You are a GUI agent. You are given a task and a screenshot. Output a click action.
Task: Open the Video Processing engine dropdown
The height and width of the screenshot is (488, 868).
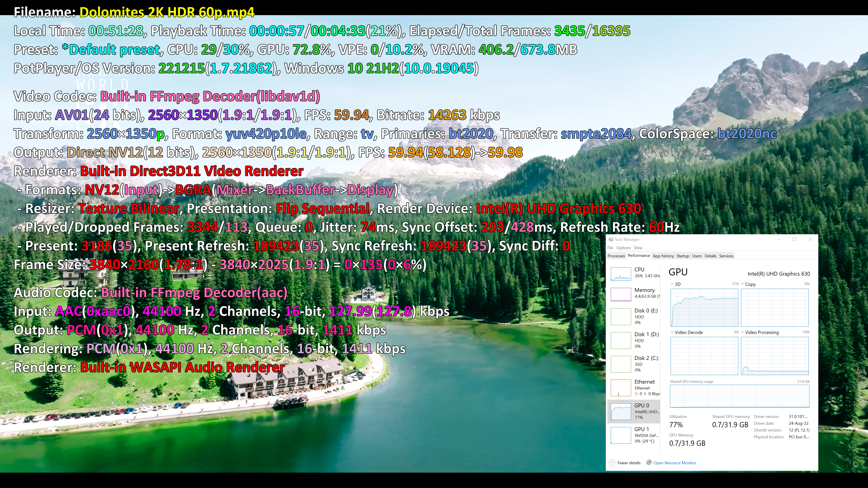point(742,332)
